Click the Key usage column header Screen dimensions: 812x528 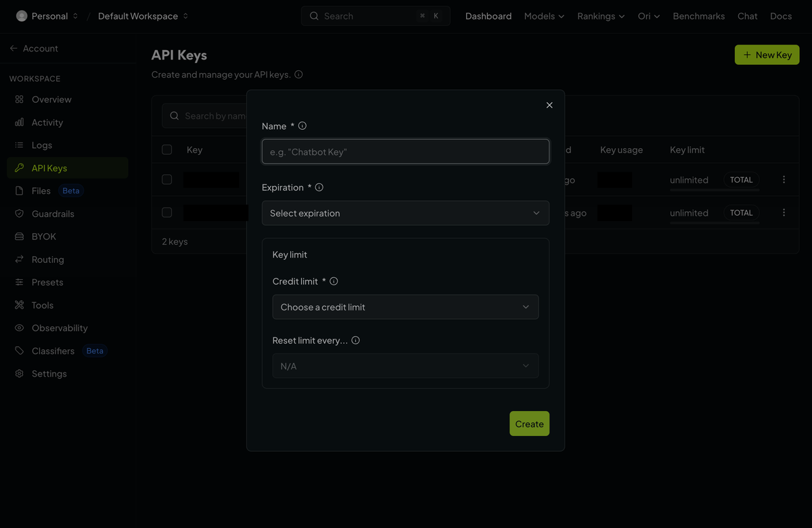click(621, 149)
